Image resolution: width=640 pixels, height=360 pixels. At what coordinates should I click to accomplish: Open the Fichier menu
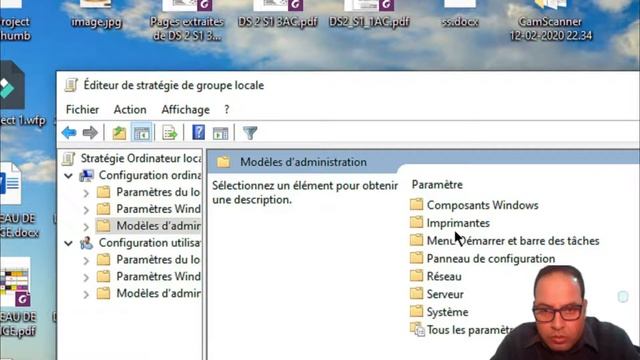click(x=82, y=109)
